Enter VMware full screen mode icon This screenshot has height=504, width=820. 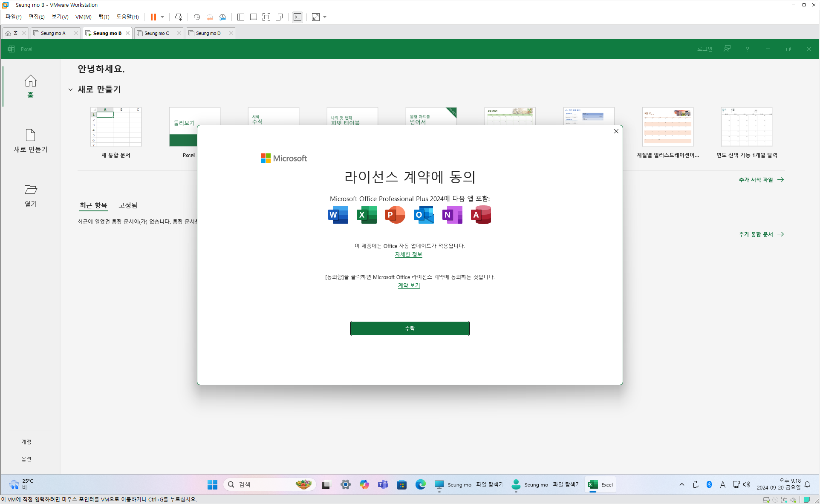(266, 17)
